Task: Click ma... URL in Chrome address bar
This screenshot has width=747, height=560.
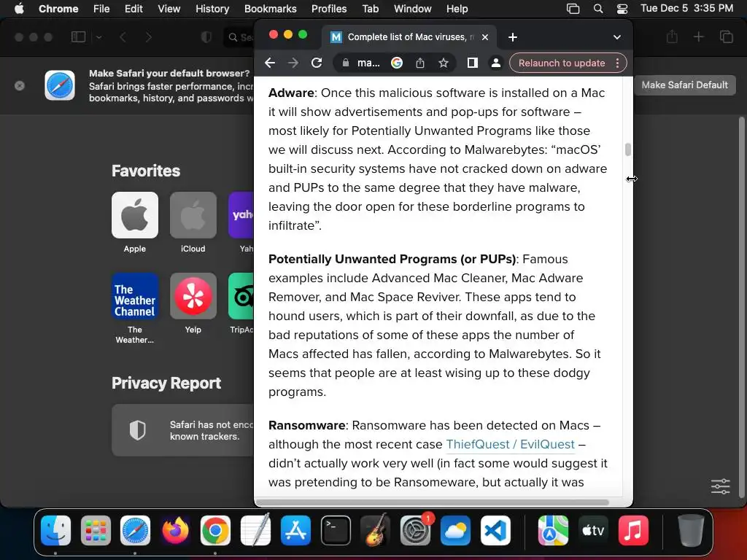Action: click(368, 63)
